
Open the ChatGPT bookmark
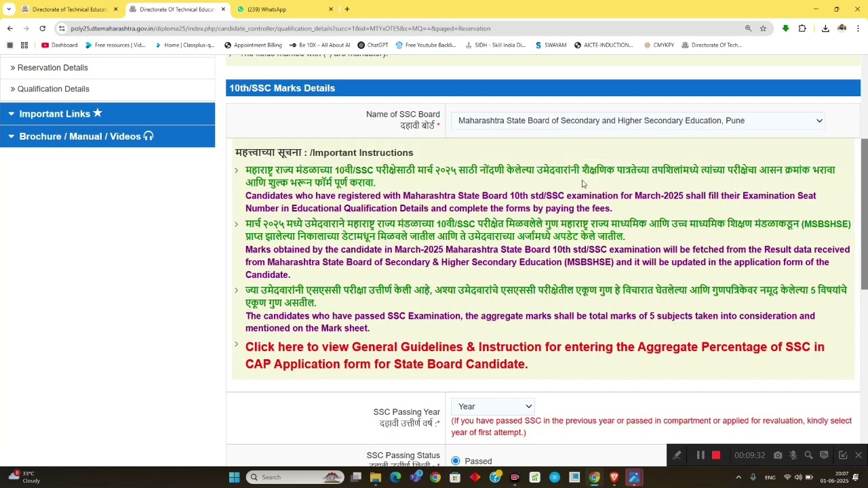coord(373,45)
